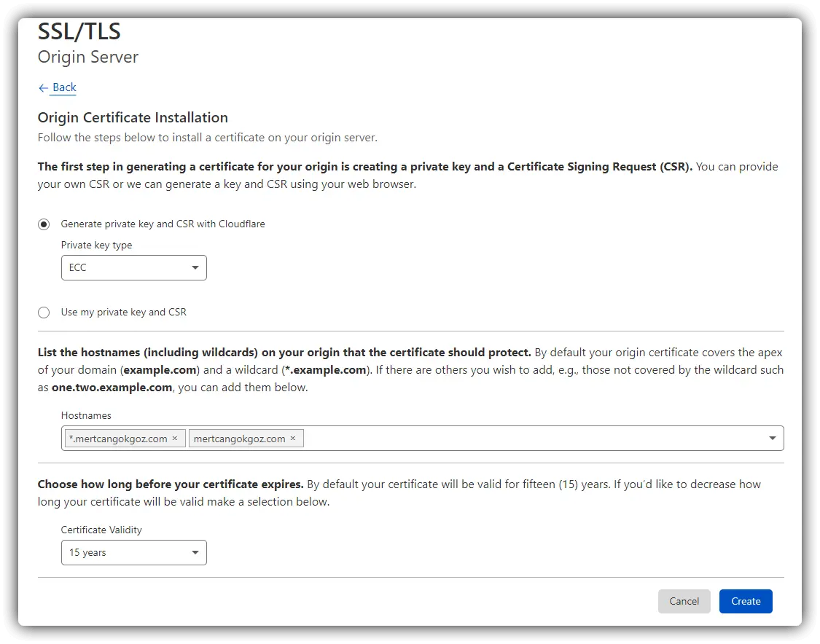Click the *.mertcangokgoz.com tag text
The image size is (820, 644).
pyautogui.click(x=118, y=439)
